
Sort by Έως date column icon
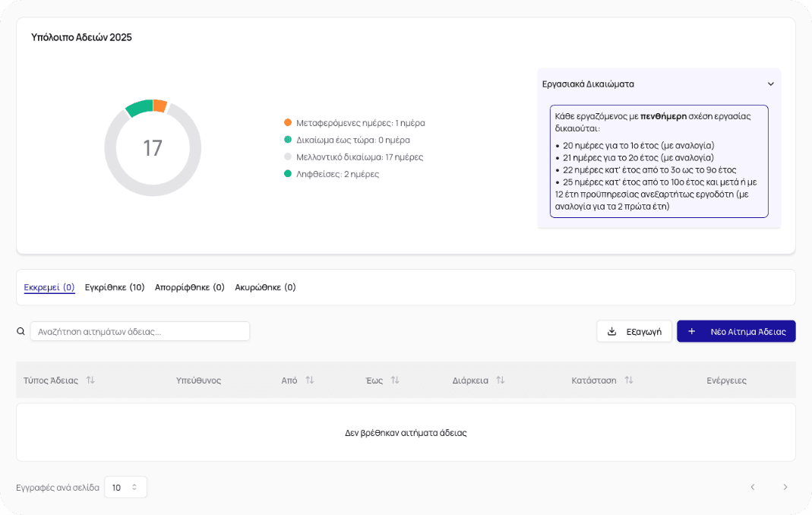point(395,380)
